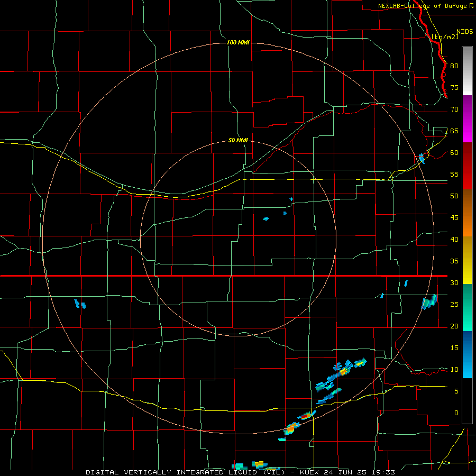Pick the yellow segment of the color bar
Viewport: 476px width, 476px height.
tap(467, 260)
